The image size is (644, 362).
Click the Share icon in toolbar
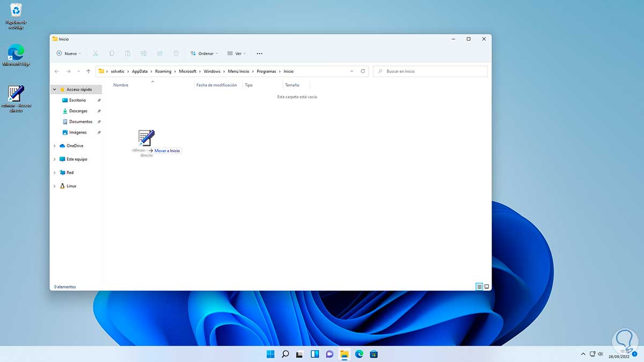pyautogui.click(x=160, y=54)
